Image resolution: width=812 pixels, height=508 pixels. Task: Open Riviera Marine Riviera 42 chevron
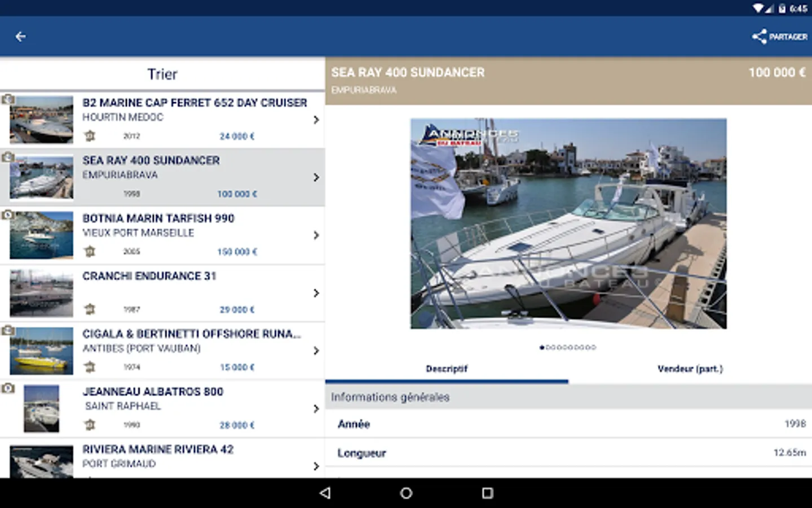316,466
